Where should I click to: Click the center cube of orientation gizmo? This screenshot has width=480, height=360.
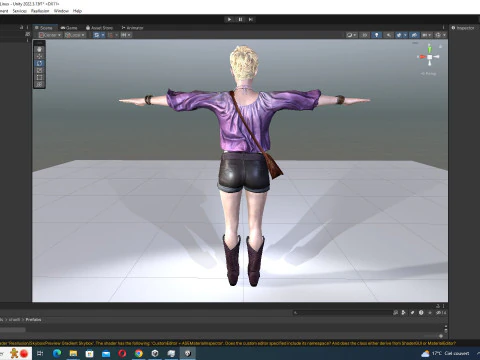[x=430, y=57]
